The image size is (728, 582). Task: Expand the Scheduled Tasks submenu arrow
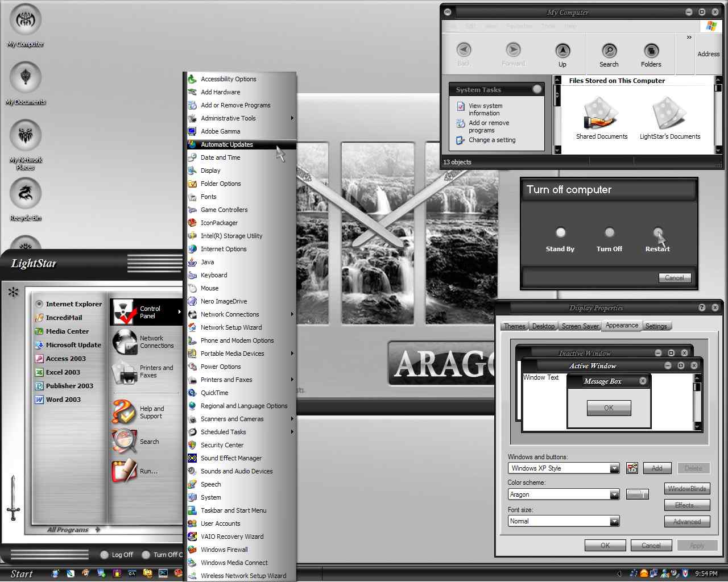292,432
